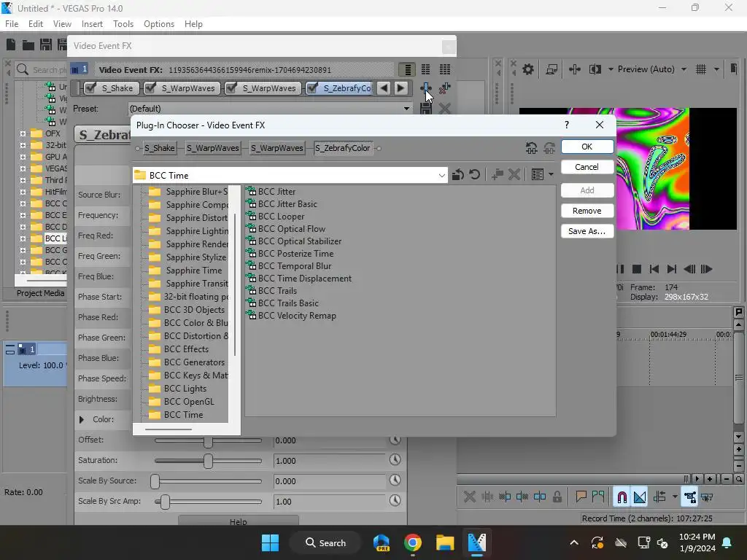Click the Open folder icon in main toolbar
747x560 pixels.
[28, 44]
